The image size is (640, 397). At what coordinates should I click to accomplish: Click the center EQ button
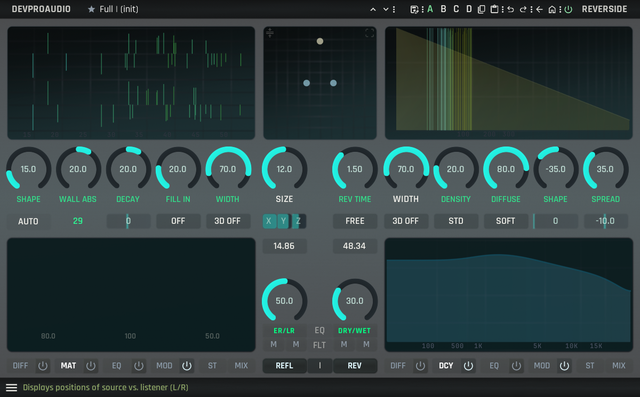(x=319, y=330)
